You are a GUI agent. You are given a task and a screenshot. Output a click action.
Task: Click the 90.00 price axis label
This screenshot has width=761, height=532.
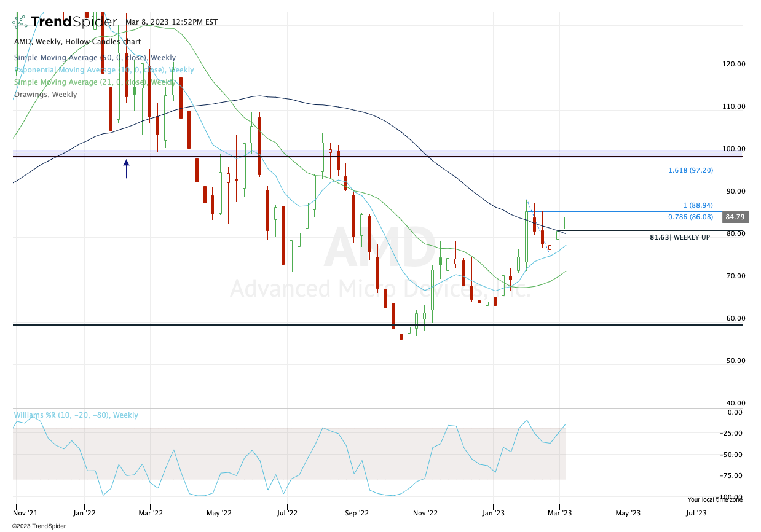coord(736,191)
